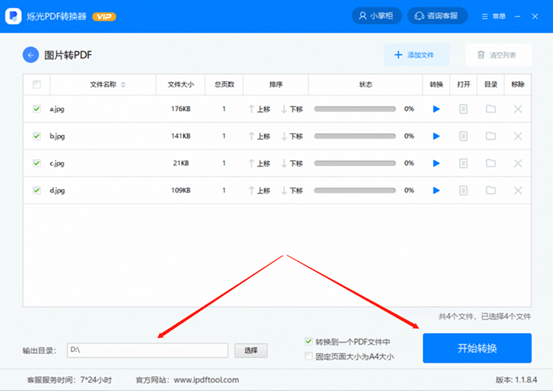
Task: Minimize the PDF converter window
Action: point(517,16)
